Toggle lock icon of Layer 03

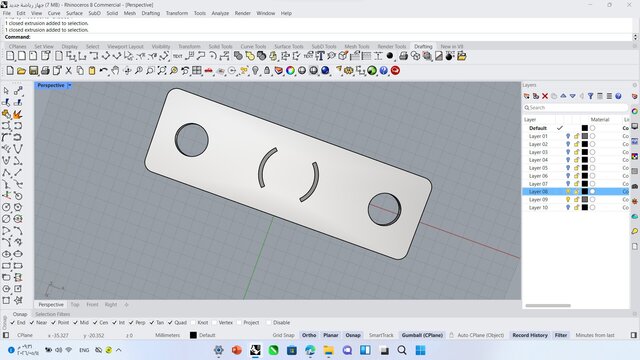576,152
